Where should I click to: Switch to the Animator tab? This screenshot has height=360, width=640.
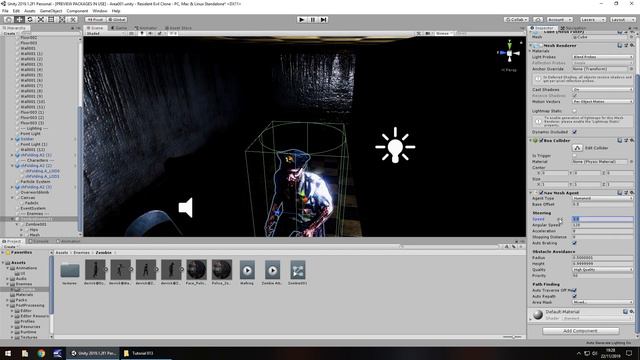click(146, 28)
